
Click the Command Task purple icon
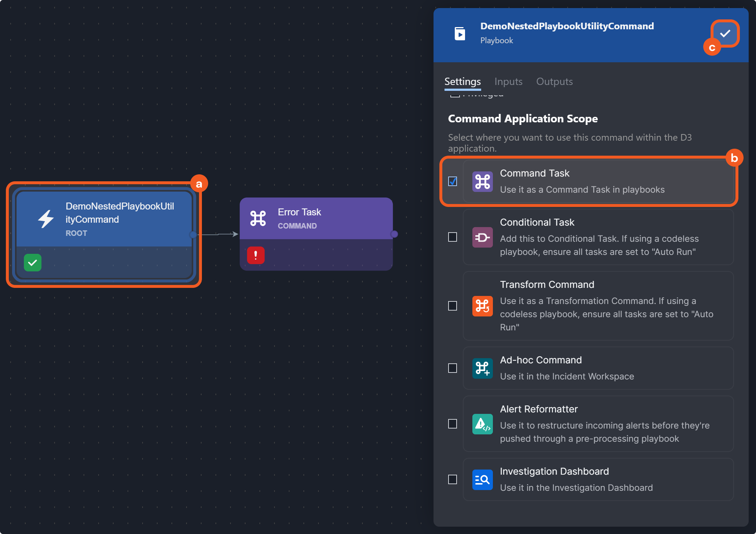tap(482, 181)
